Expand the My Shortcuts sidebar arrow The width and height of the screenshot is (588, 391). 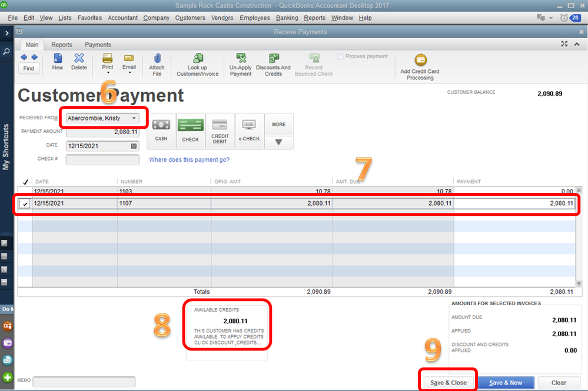pyautogui.click(x=6, y=34)
